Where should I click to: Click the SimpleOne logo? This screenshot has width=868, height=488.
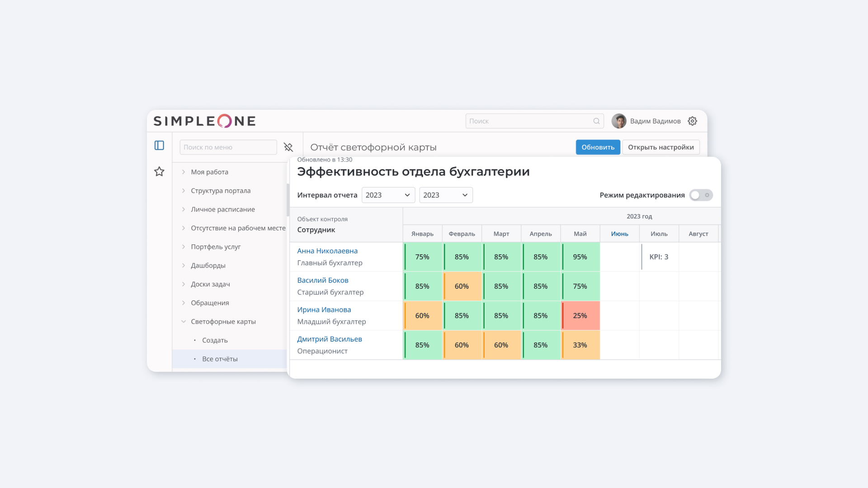click(x=204, y=121)
